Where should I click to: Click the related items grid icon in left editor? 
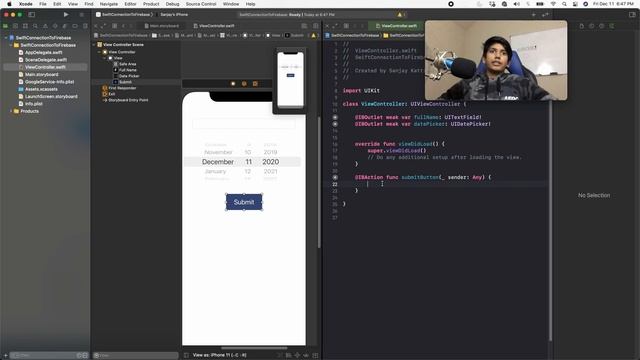(x=115, y=26)
